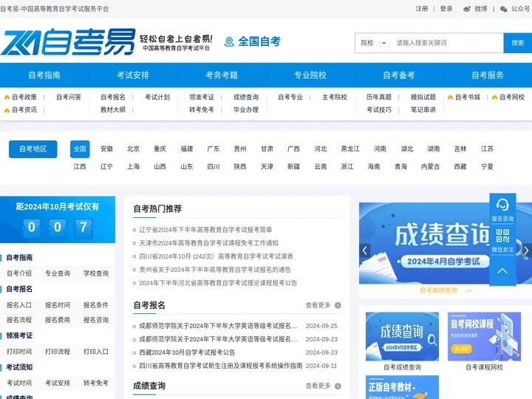
Task: Open the 考试安排 main menu
Action: 133,75
